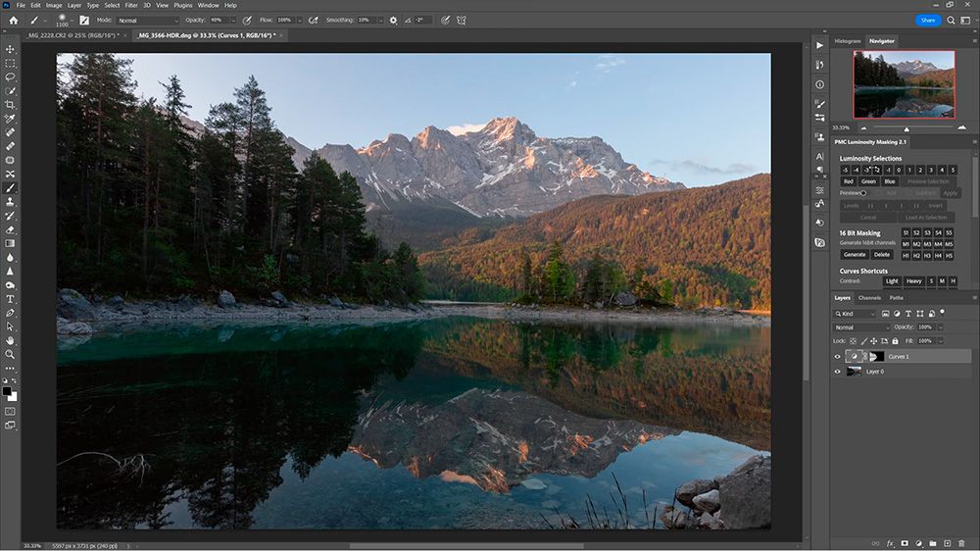Viewport: 980px width, 551px height.
Task: Expand the layer Kind filter dropdown
Action: coord(859,314)
